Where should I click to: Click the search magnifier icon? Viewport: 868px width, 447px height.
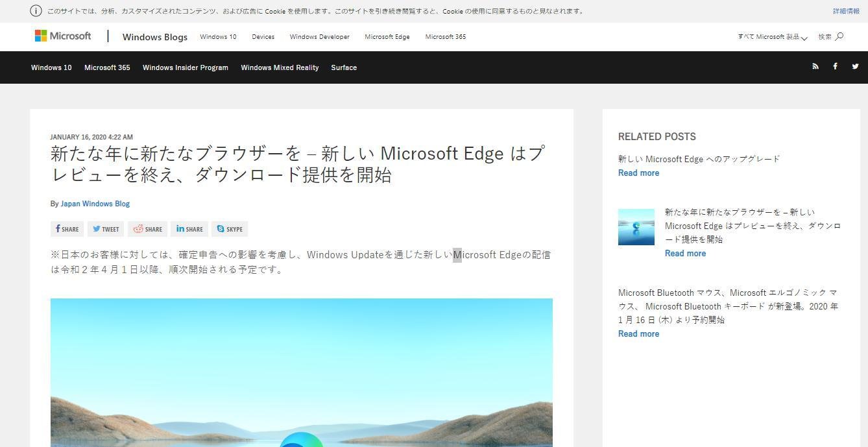[839, 36]
